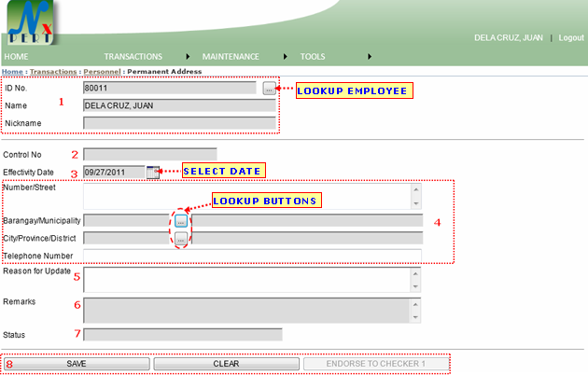Viewport: 588px width, 375px height.
Task: Open the Effectivity Date calendar picker
Action: click(153, 172)
